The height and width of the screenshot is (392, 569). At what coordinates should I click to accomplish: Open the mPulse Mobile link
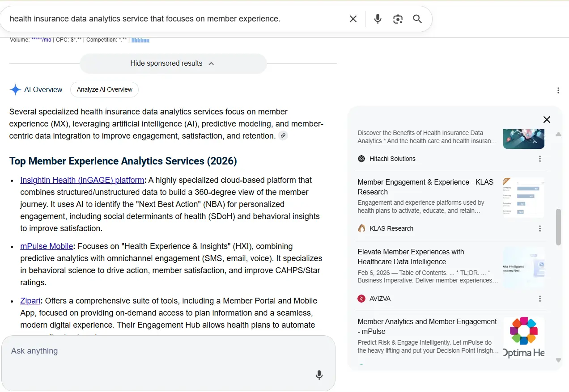pyautogui.click(x=47, y=246)
